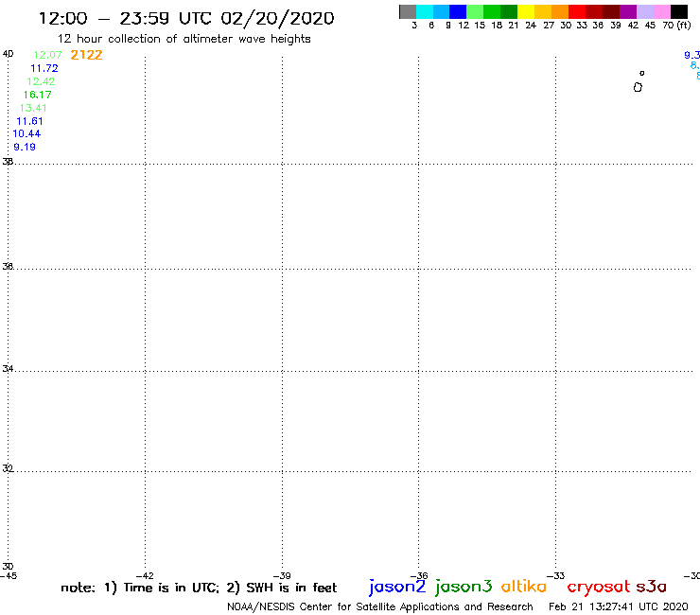
Task: Click the green jason3 satellite label
Action: 464,587
